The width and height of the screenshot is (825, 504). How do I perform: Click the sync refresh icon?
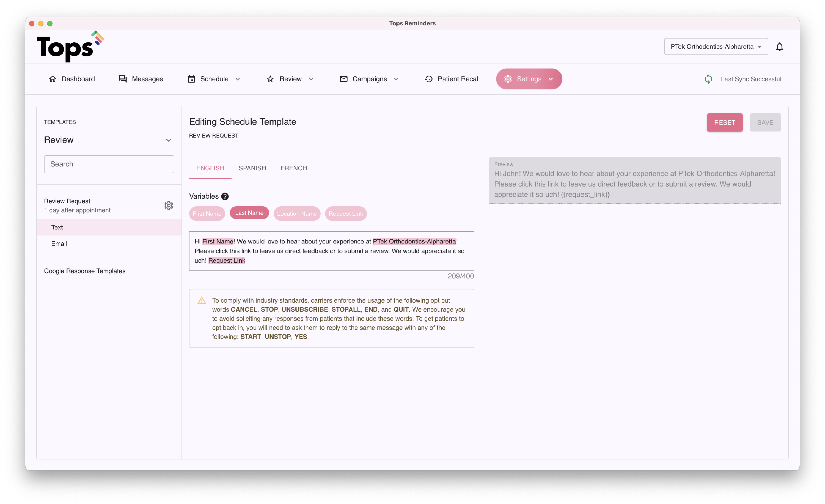pos(708,79)
